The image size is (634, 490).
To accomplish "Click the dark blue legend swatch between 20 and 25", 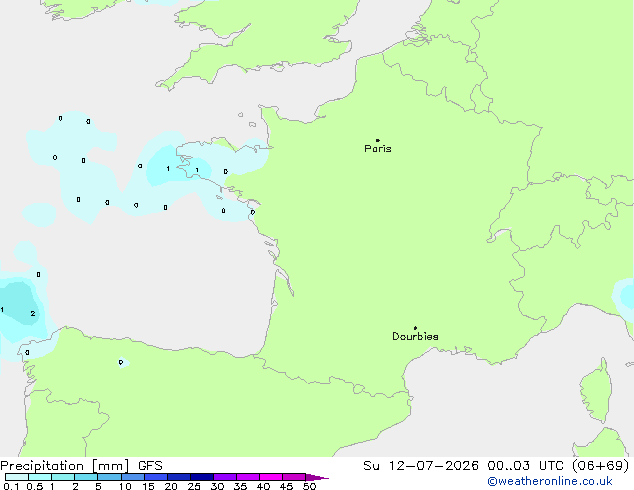I will click(179, 477).
